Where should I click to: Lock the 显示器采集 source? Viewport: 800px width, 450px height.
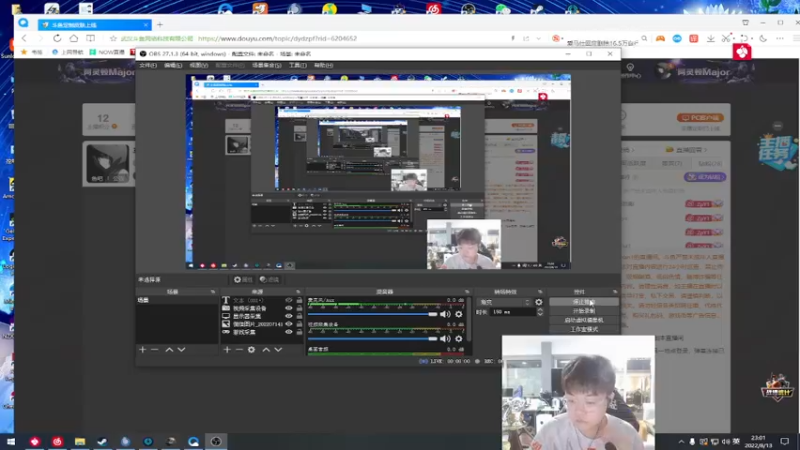pyautogui.click(x=299, y=316)
